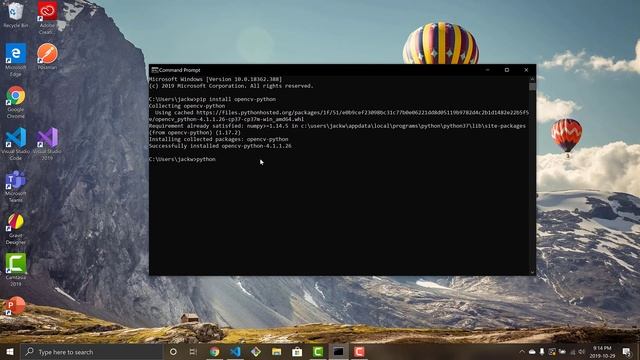Open Cortana from the taskbar circle icon
The height and width of the screenshot is (360, 640).
click(x=173, y=352)
